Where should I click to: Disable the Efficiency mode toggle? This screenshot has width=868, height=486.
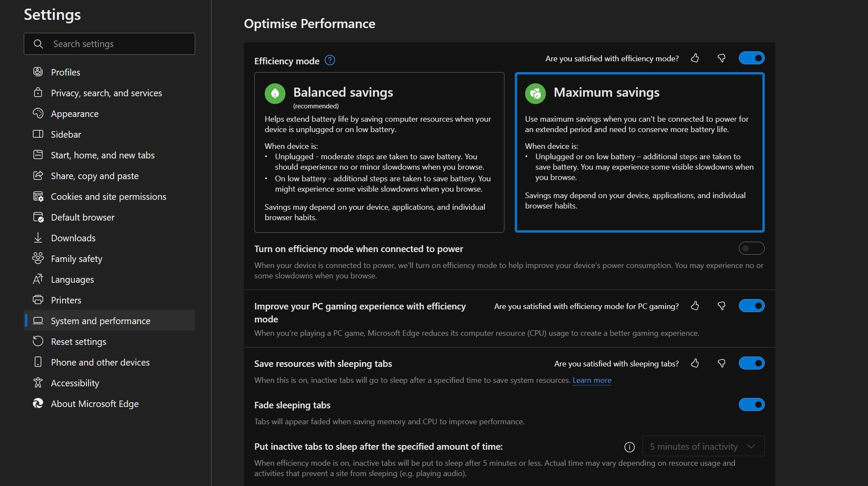pyautogui.click(x=751, y=58)
